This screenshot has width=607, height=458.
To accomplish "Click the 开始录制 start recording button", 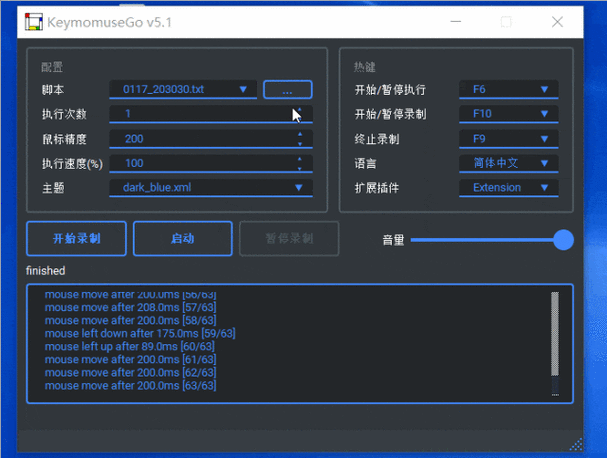I will point(77,238).
